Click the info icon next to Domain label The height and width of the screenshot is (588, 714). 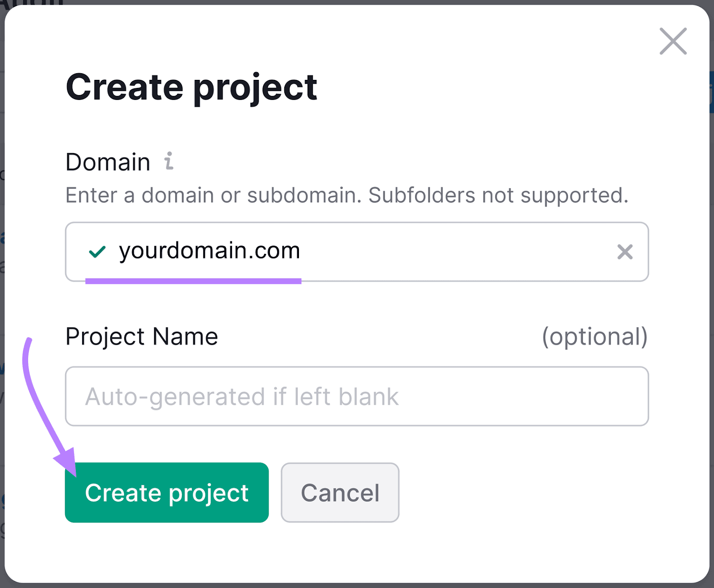[169, 161]
